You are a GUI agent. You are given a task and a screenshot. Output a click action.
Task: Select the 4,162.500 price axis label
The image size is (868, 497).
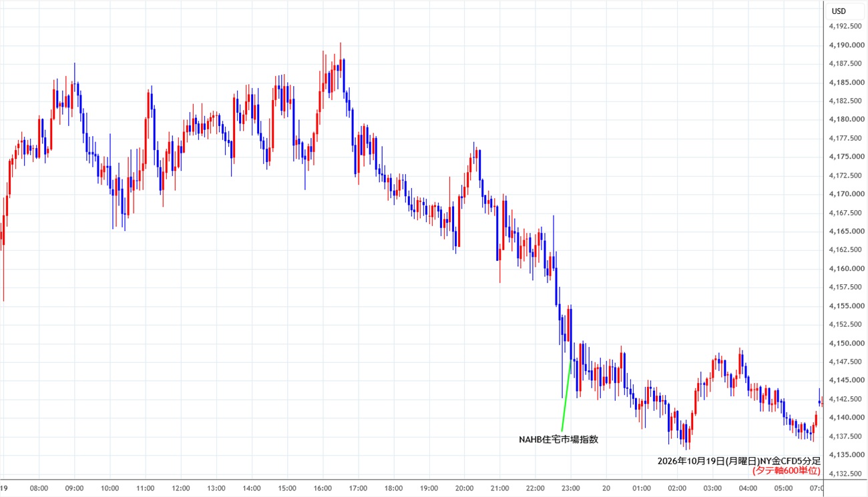(x=847, y=250)
